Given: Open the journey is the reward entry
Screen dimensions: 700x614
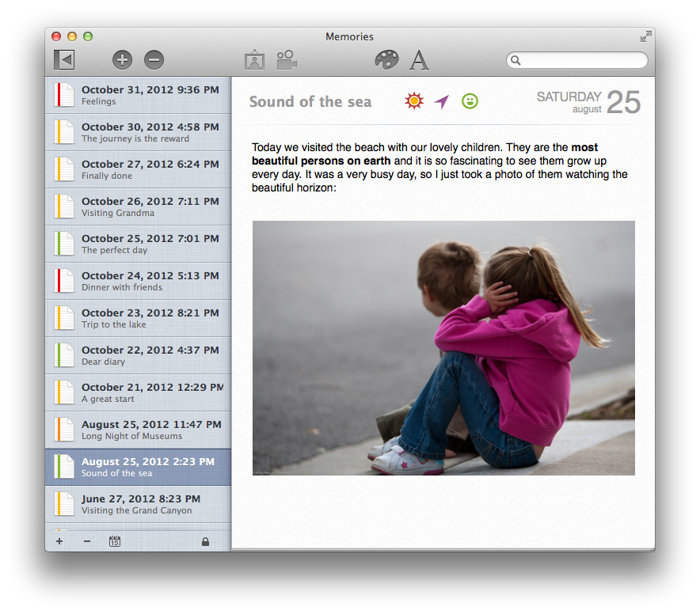Looking at the screenshot, I should point(138,132).
